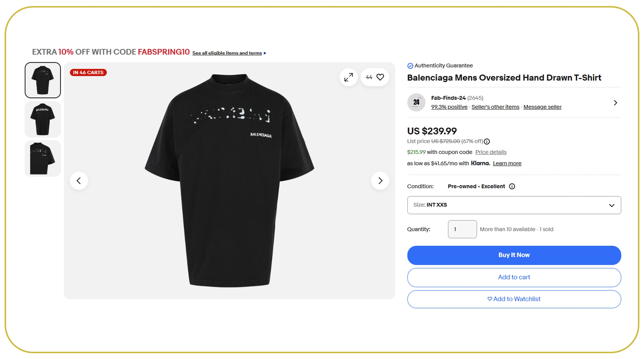Add item to Watchlist
Image resolution: width=644 pixels, height=359 pixels.
(514, 299)
